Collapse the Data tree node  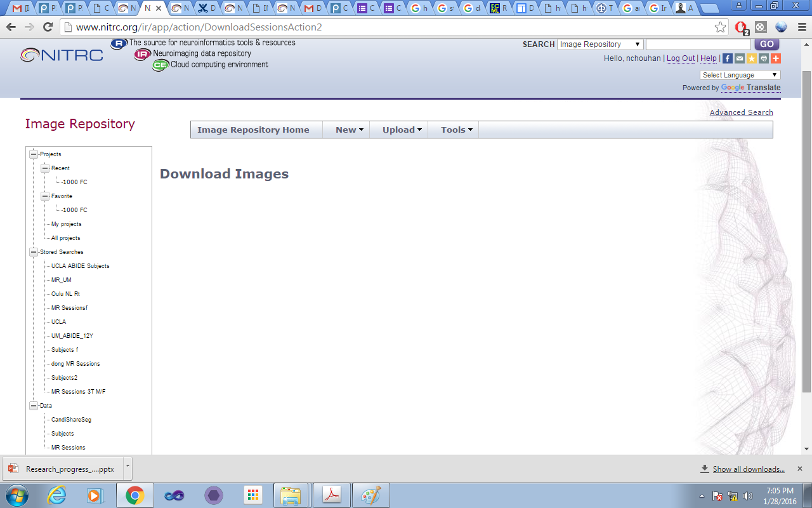(x=34, y=406)
